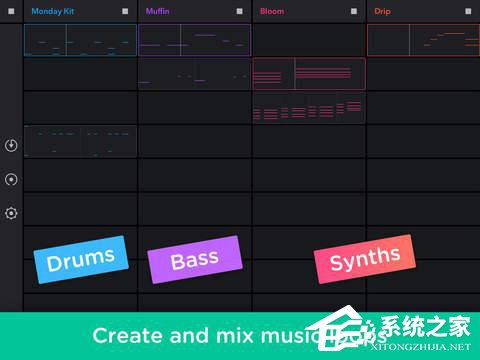Image resolution: width=480 pixels, height=360 pixels.
Task: Launch the first Drip synth clip
Action: [x=423, y=40]
